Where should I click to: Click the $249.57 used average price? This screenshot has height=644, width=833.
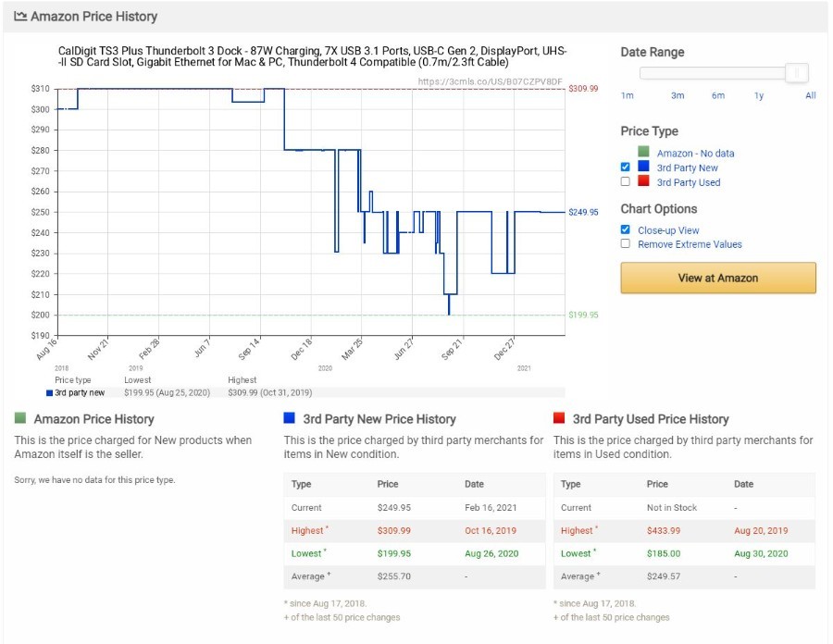(x=664, y=576)
